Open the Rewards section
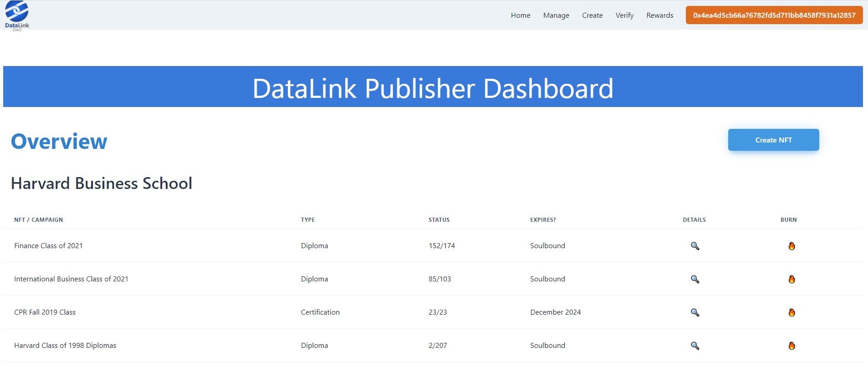The width and height of the screenshot is (868, 367). (659, 15)
